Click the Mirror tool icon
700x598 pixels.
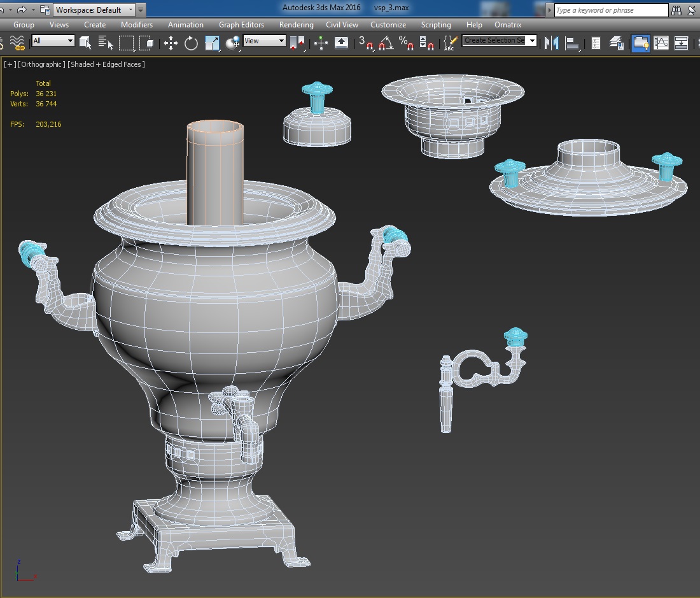point(552,43)
